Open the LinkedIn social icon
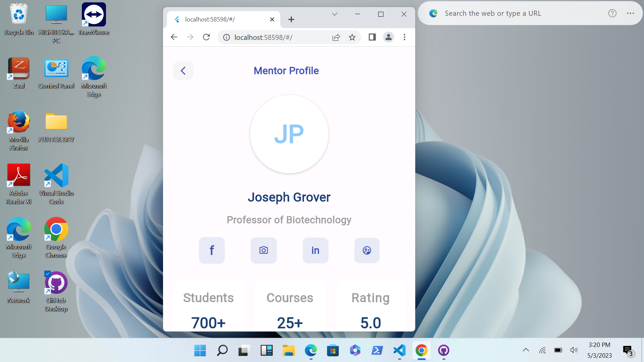The image size is (644, 362). click(315, 250)
